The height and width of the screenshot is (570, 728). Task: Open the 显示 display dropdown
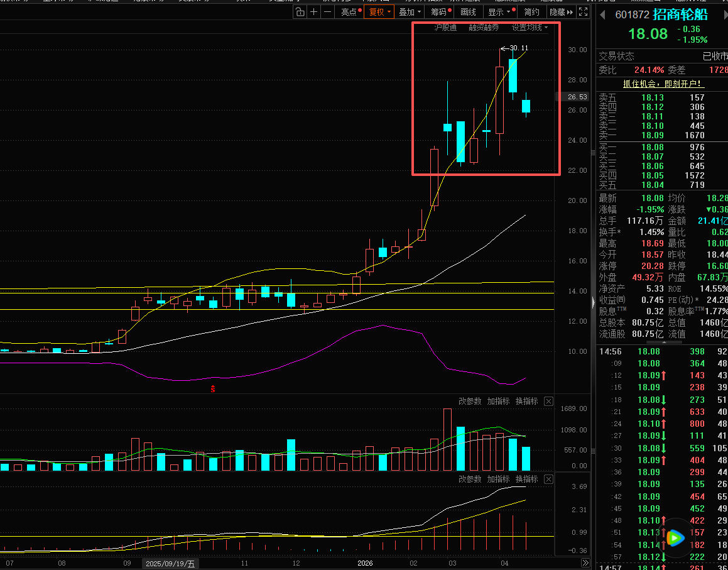pos(499,12)
